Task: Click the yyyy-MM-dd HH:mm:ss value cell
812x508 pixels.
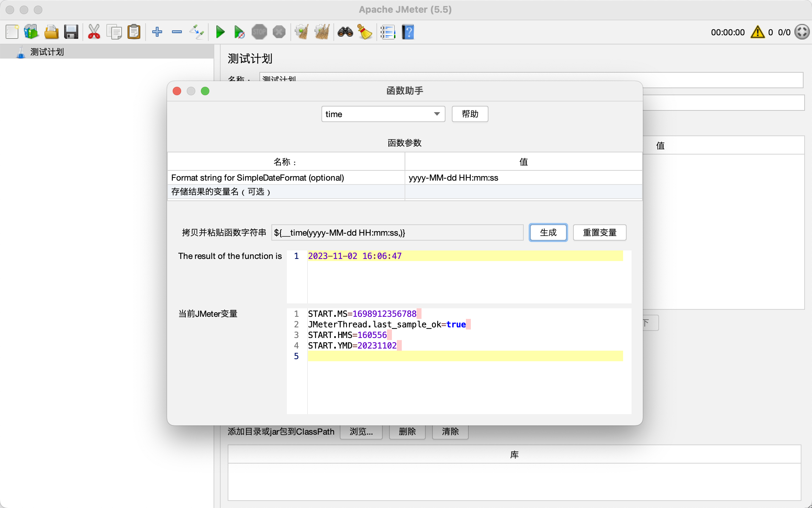Action: point(523,177)
